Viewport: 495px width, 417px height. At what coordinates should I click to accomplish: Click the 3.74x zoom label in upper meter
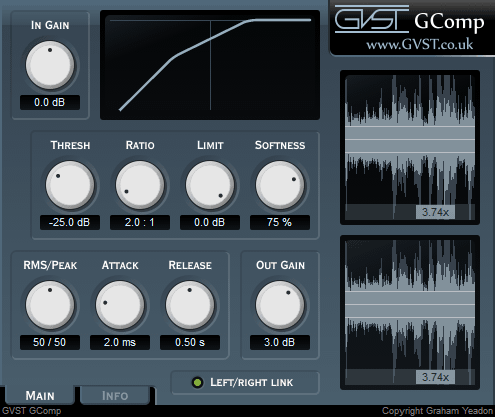click(435, 212)
